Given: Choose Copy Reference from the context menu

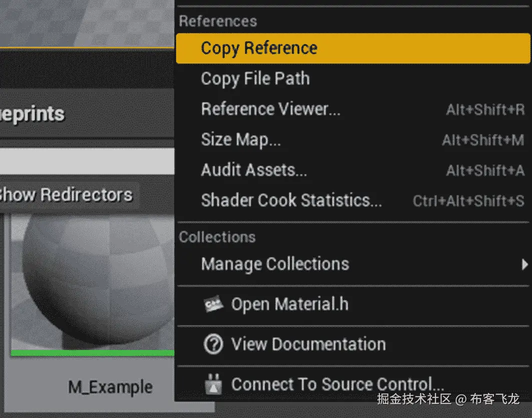Looking at the screenshot, I should click(x=259, y=48).
